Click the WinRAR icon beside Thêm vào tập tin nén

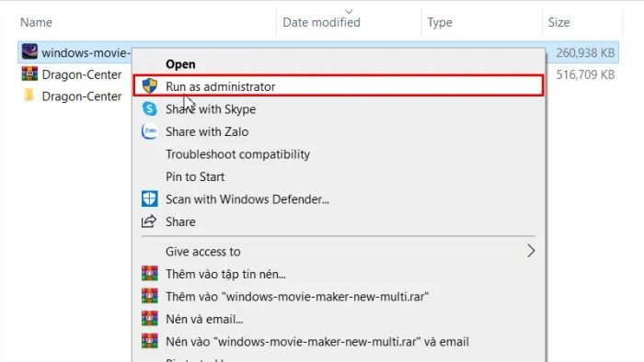pos(149,274)
